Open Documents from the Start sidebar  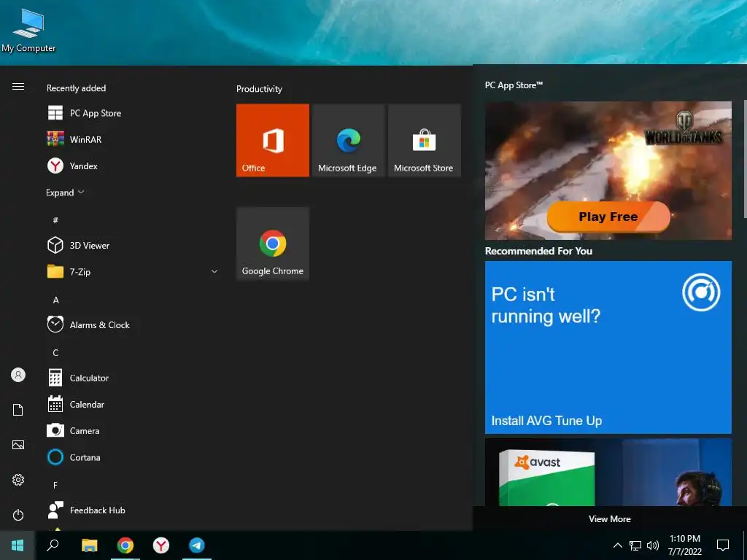click(18, 410)
